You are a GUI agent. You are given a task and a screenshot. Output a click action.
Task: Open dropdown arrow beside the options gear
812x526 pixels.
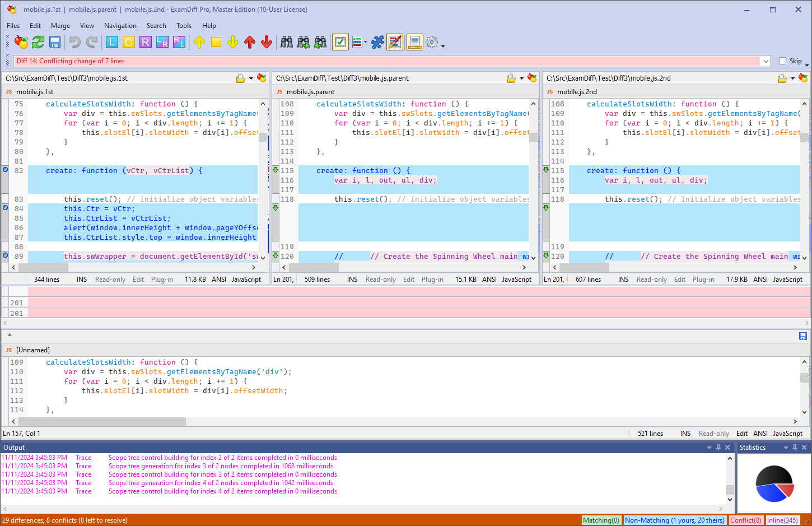coord(443,46)
